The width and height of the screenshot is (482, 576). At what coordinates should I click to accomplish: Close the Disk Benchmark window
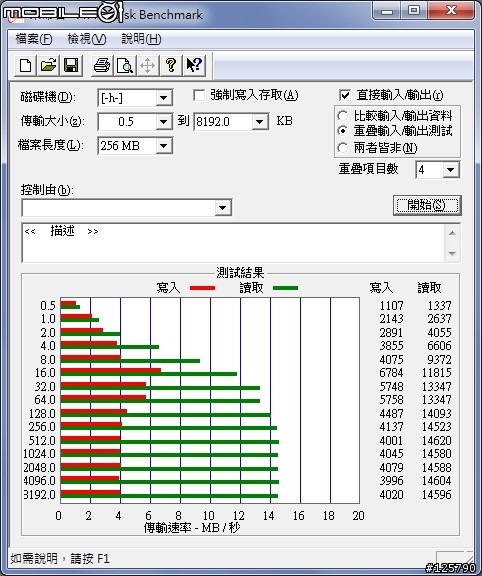click(451, 11)
